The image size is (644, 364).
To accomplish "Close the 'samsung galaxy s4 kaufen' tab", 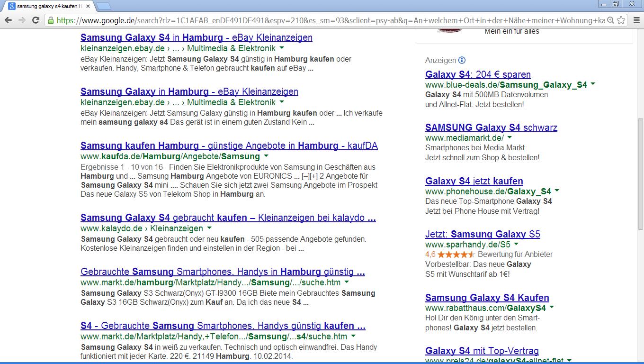I will [88, 6].
